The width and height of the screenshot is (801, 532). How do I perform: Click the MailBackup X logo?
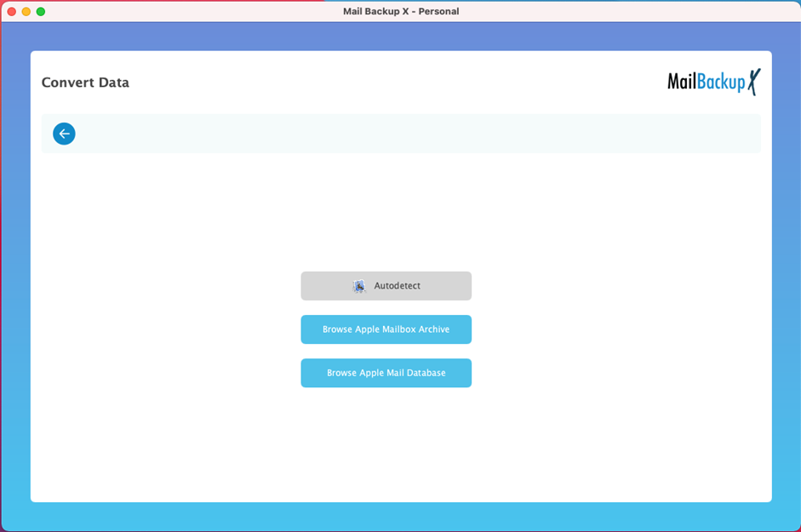pyautogui.click(x=713, y=82)
